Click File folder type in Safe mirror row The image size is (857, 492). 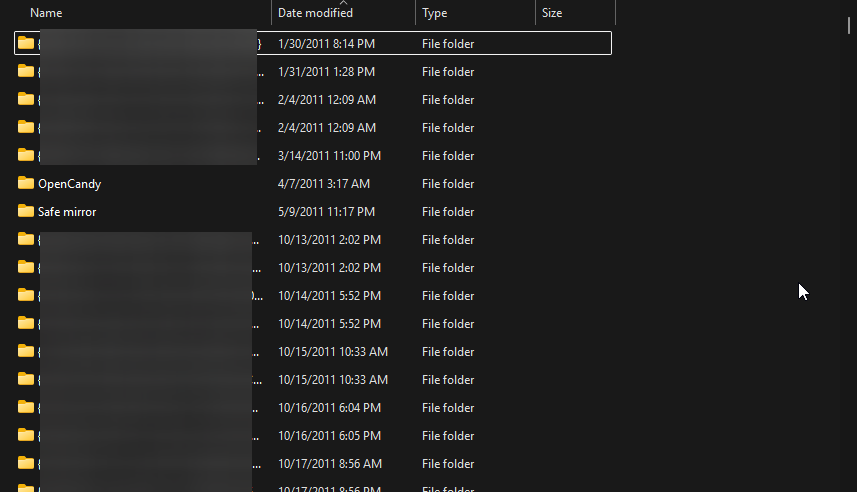pyautogui.click(x=448, y=212)
